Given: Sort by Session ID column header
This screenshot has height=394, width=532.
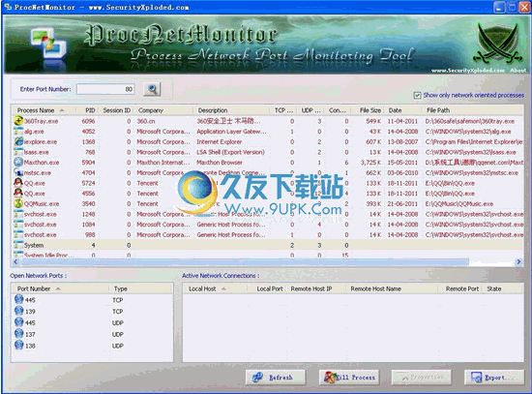Looking at the screenshot, I should point(115,110).
